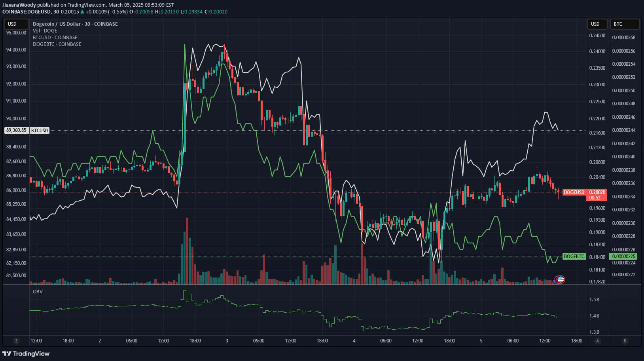Select the BTCUSD · COINBASE legend entry
Viewport: 644px width, 361px height.
click(x=55, y=38)
